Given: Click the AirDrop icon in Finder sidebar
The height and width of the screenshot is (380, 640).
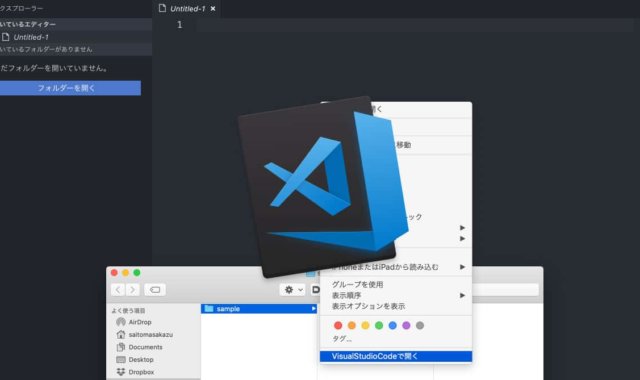Looking at the screenshot, I should [121, 322].
